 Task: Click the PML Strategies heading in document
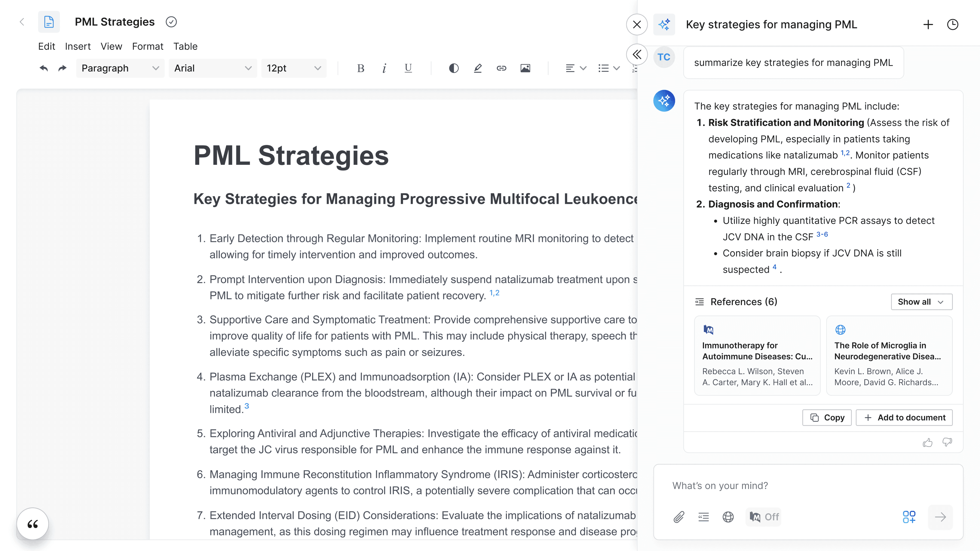291,156
